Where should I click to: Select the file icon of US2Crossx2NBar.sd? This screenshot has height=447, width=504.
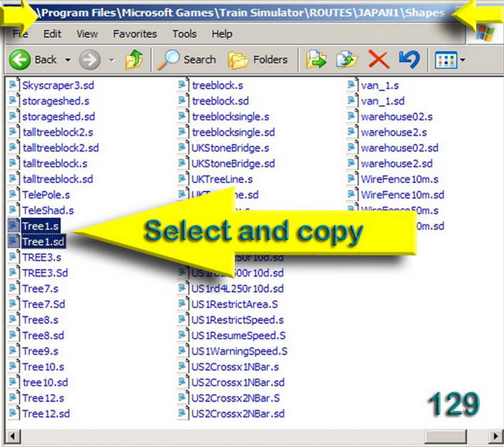tap(183, 413)
